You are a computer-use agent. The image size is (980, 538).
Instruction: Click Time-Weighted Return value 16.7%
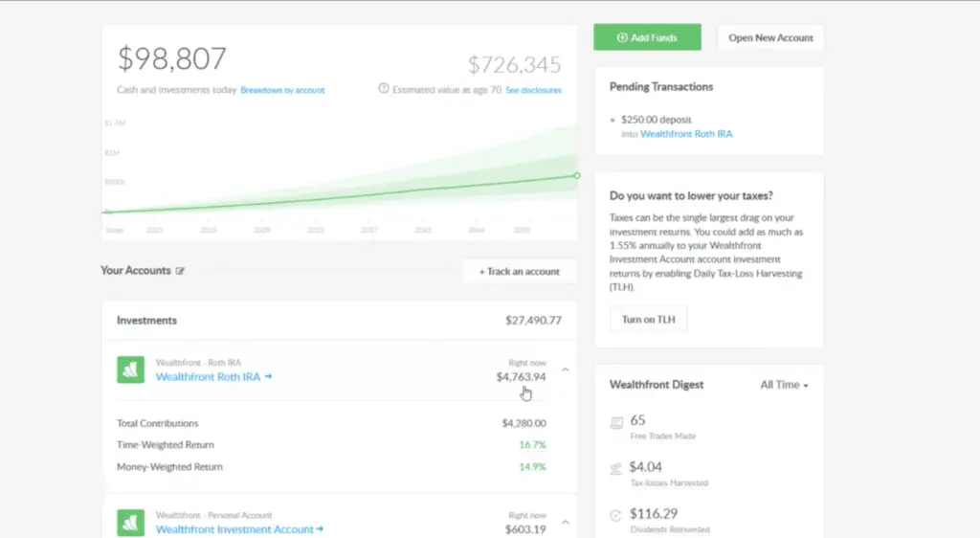pyautogui.click(x=532, y=445)
